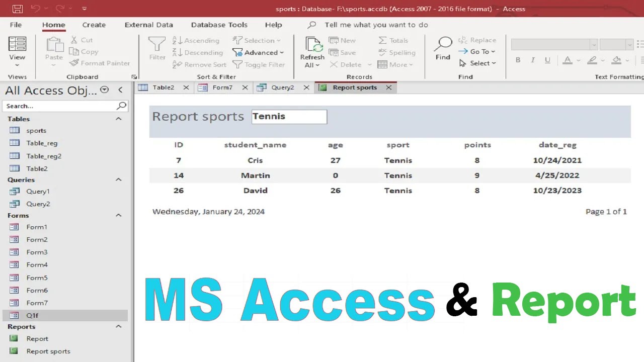Image resolution: width=644 pixels, height=362 pixels.
Task: Collapse the Queries group
Action: point(119,179)
